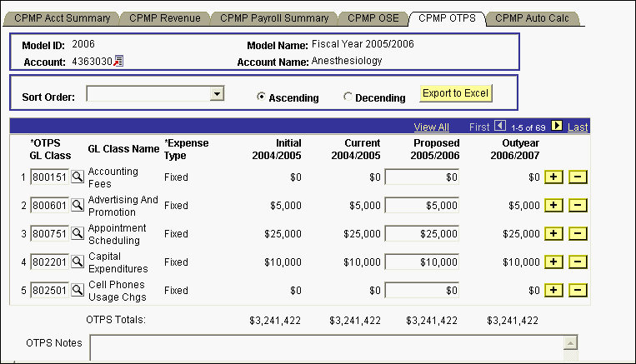Click the View All link
The image size is (636, 364).
pyautogui.click(x=431, y=127)
